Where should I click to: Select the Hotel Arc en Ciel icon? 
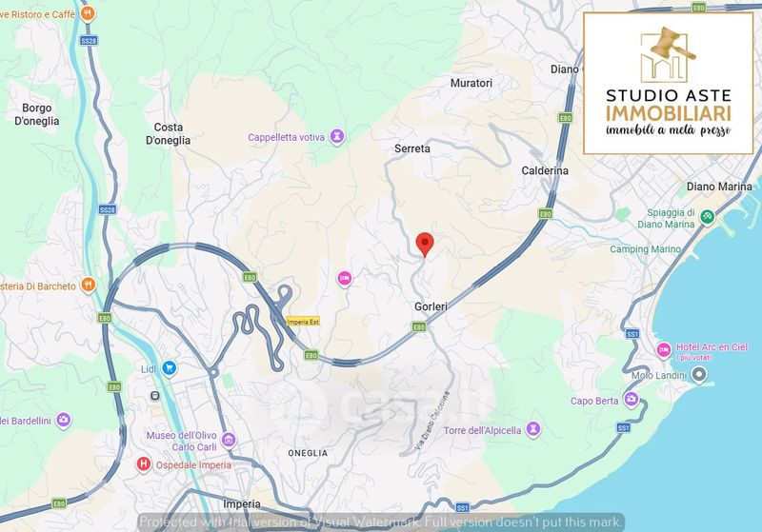(x=664, y=348)
